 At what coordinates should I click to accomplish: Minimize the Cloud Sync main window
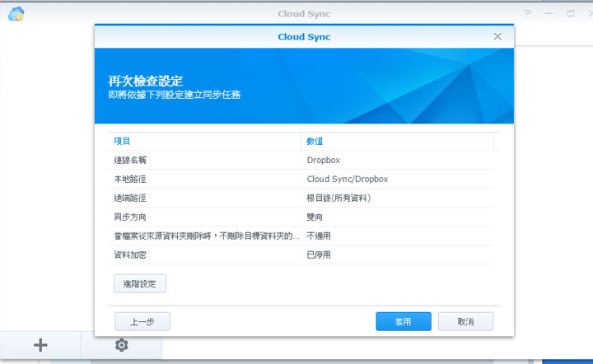[549, 14]
